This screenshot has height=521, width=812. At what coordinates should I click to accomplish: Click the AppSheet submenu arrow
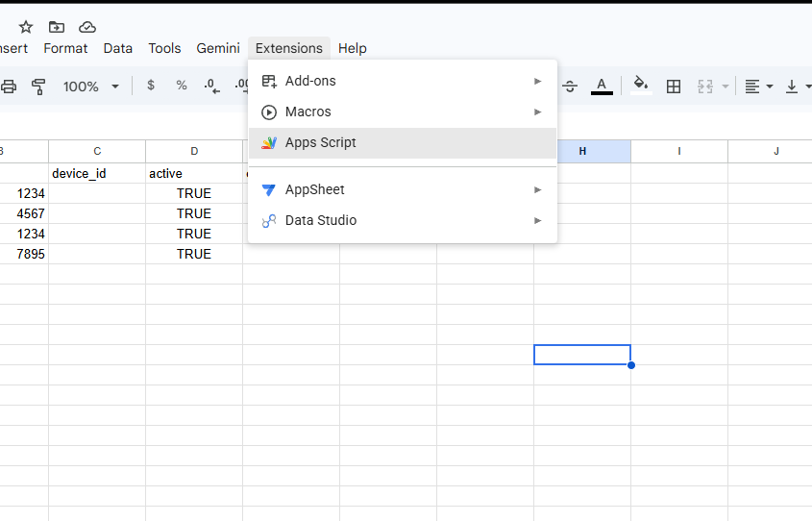537,190
